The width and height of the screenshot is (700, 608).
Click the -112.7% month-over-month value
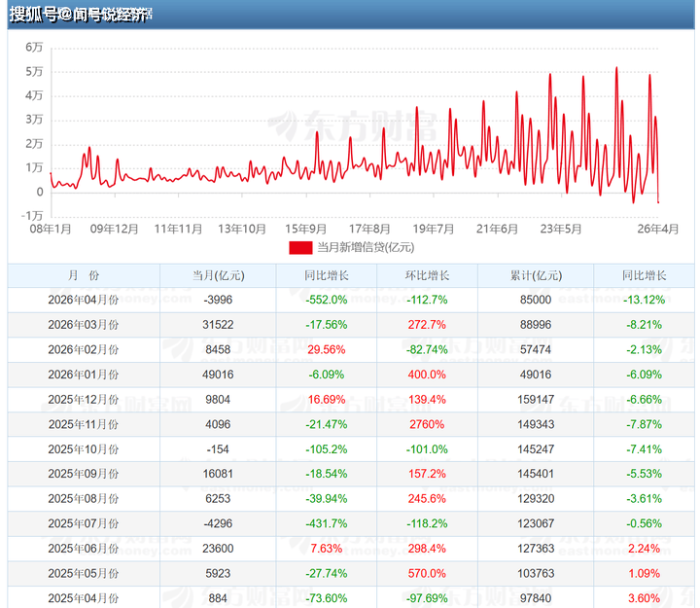click(x=427, y=300)
